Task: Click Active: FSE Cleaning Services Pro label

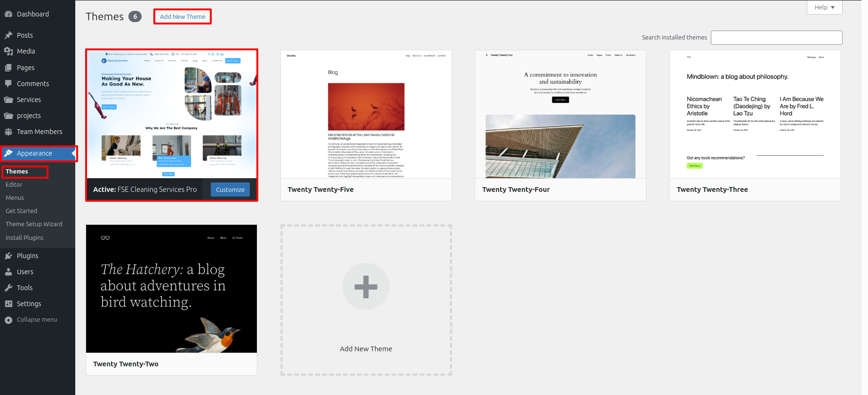Action: pyautogui.click(x=145, y=190)
